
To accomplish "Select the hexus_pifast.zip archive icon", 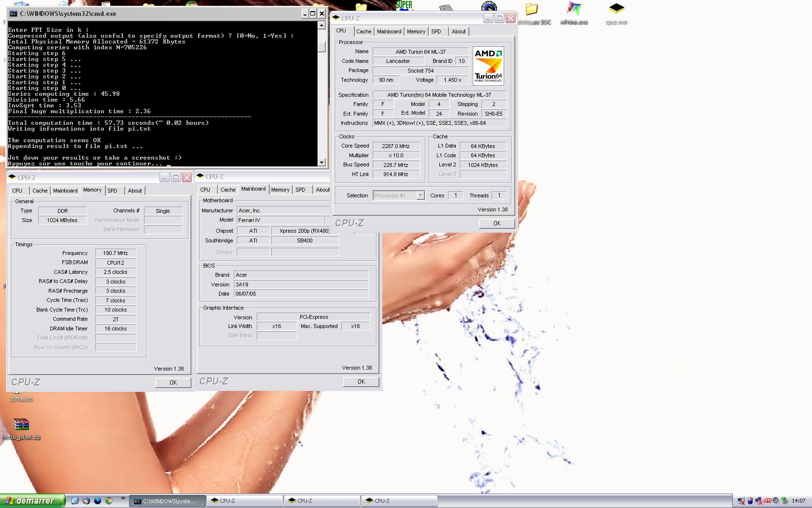I will 21,429.
